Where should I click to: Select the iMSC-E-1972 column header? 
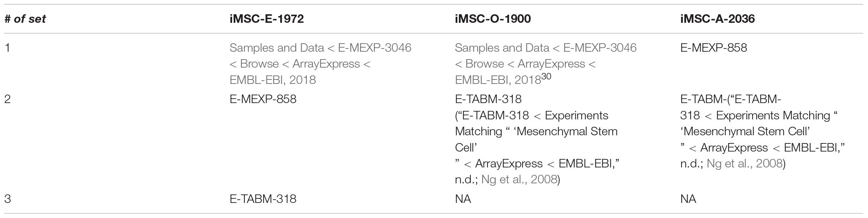[267, 19]
